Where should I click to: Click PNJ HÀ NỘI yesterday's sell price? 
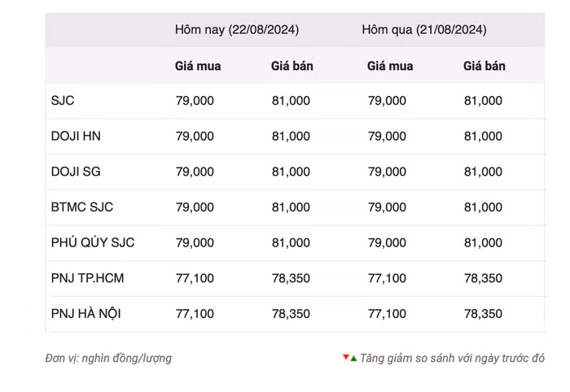coord(483,313)
